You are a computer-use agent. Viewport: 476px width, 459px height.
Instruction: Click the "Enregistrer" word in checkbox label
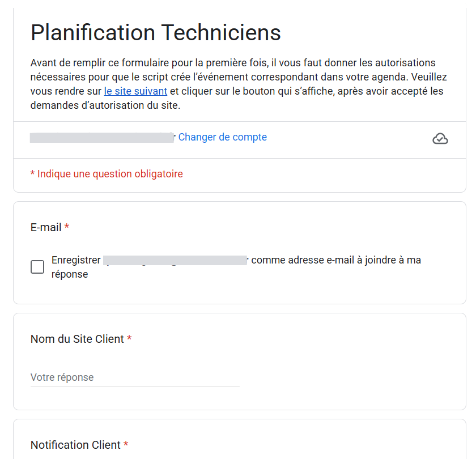[76, 260]
